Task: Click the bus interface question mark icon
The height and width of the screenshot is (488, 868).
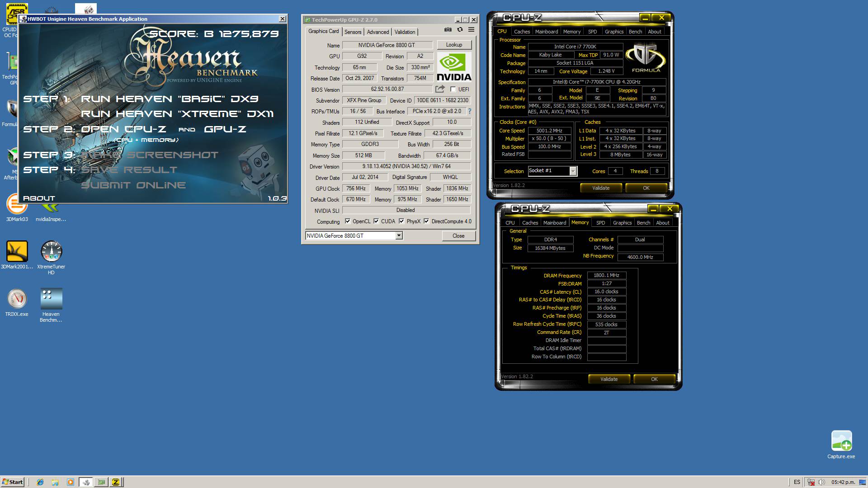Action: pos(469,111)
